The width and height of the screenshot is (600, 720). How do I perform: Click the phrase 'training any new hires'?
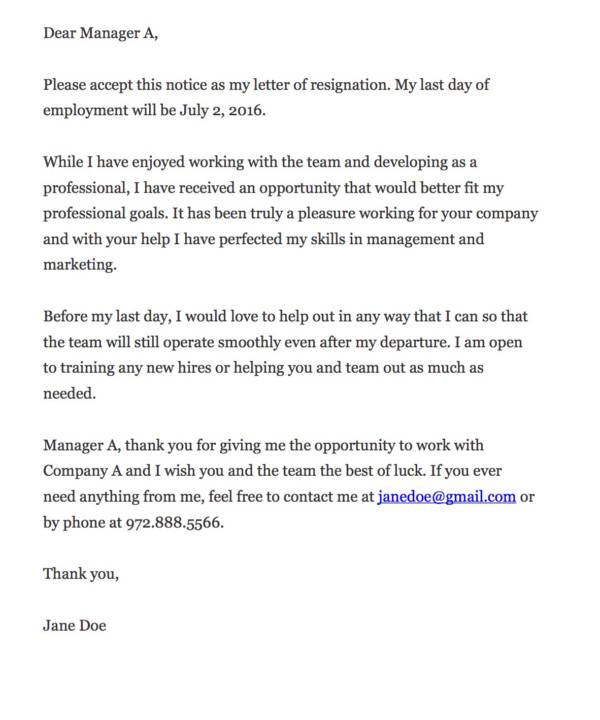click(136, 368)
